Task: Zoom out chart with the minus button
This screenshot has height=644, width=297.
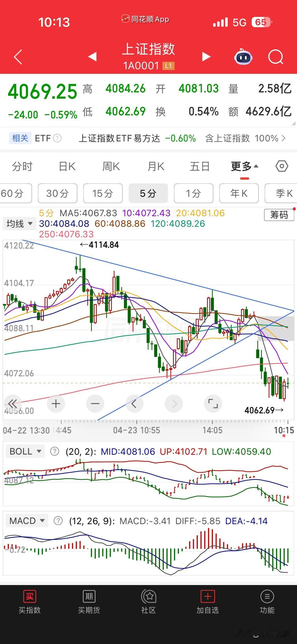Action: (x=95, y=404)
